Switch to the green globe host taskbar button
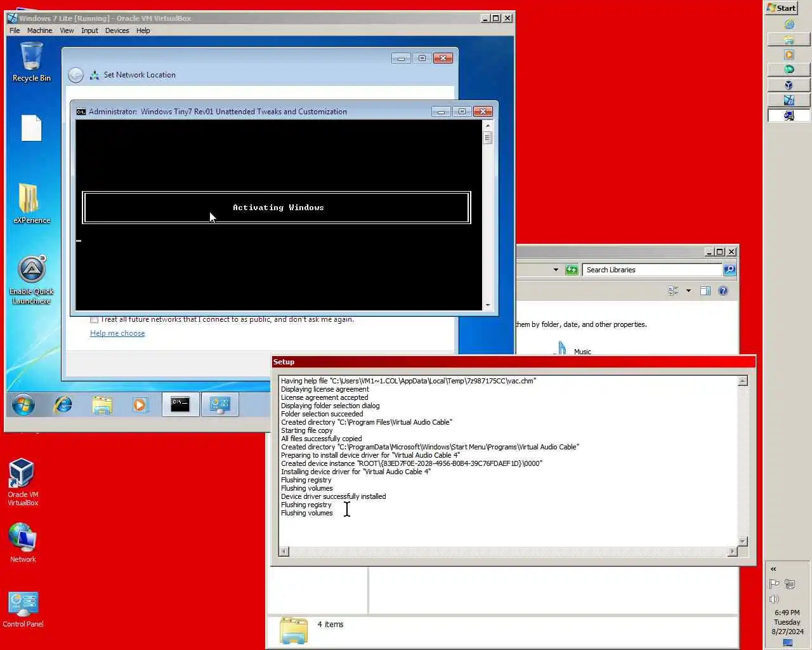The height and width of the screenshot is (650, 812). pos(789,69)
